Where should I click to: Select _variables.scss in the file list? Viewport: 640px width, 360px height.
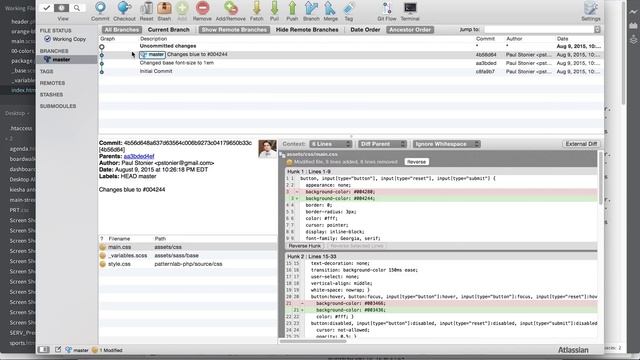pos(188,256)
